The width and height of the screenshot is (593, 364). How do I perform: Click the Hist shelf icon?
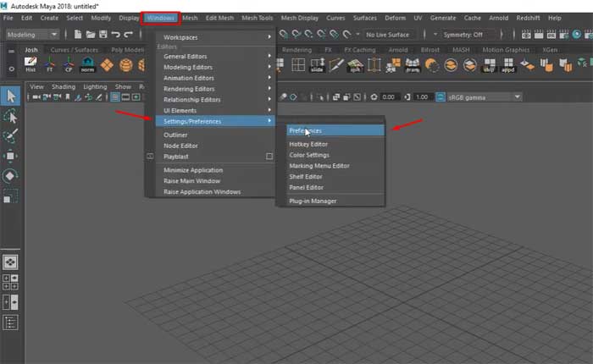[31, 66]
